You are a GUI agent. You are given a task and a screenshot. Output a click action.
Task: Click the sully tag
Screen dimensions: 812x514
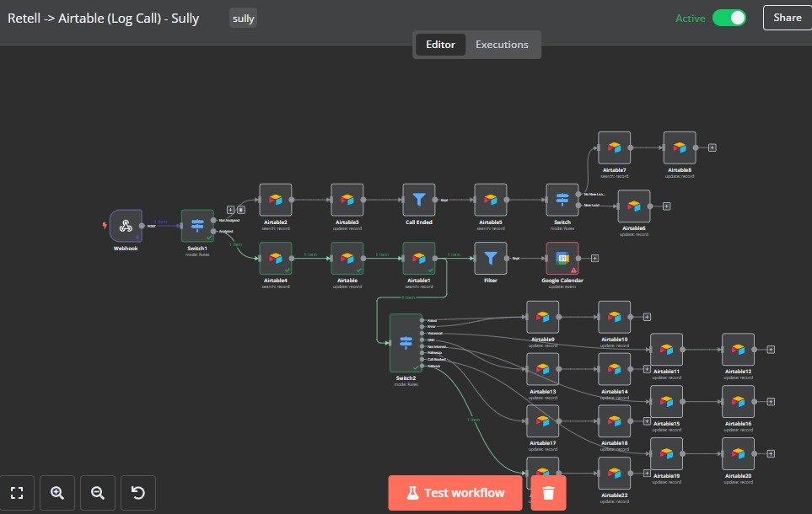244,19
